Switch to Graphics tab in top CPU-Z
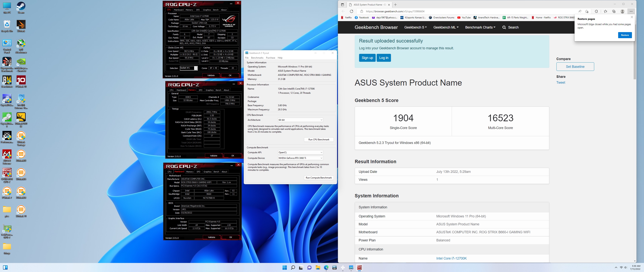The image size is (644, 272). coord(207,10)
